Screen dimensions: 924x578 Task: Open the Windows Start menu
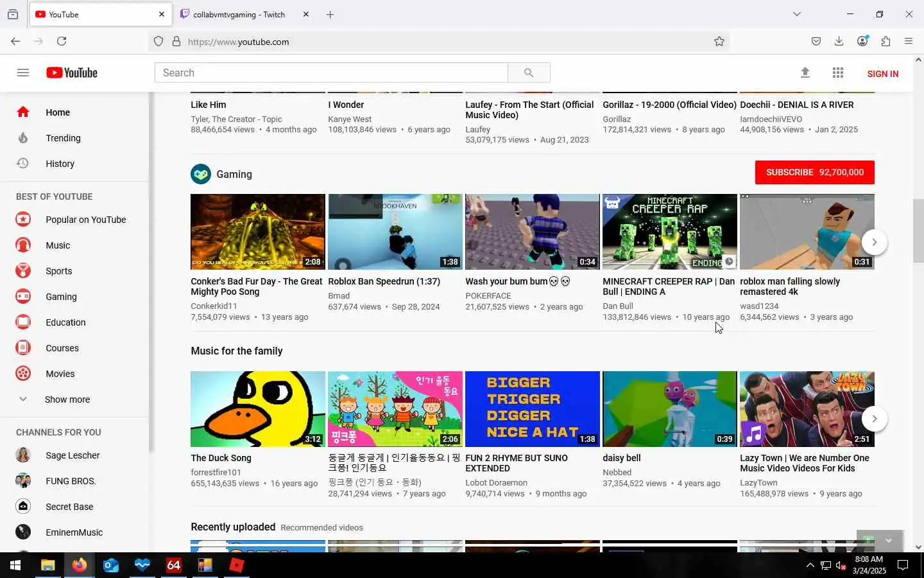pyautogui.click(x=15, y=565)
